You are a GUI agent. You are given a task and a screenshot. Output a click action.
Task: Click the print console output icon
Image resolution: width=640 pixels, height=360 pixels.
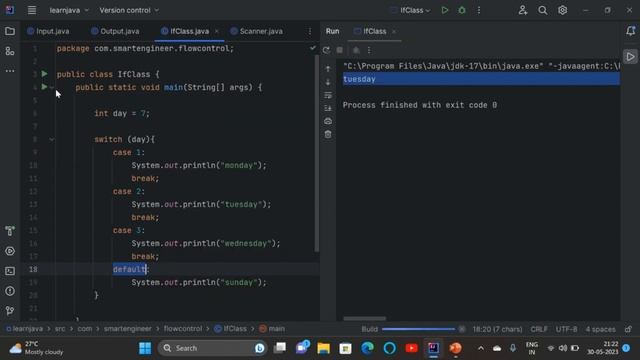[328, 121]
